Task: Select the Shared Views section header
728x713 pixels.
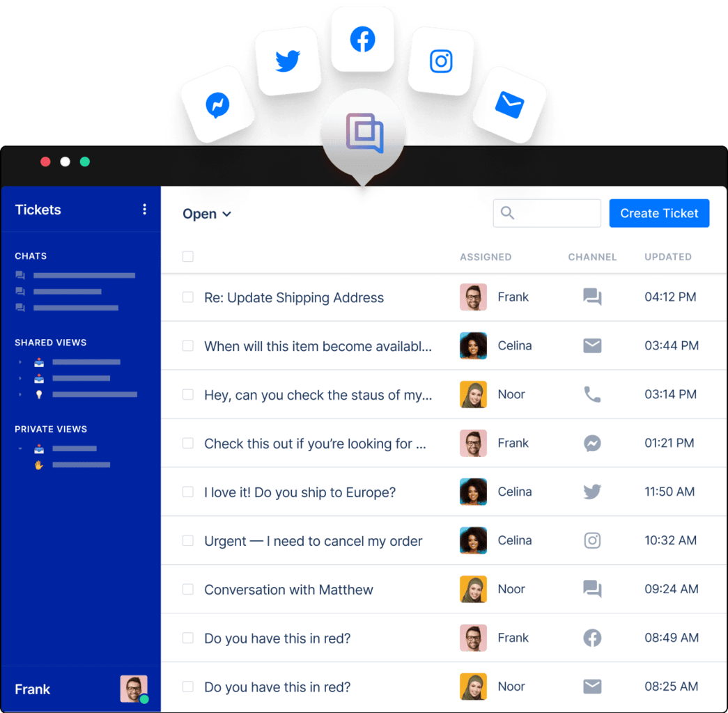Action: 50,342
